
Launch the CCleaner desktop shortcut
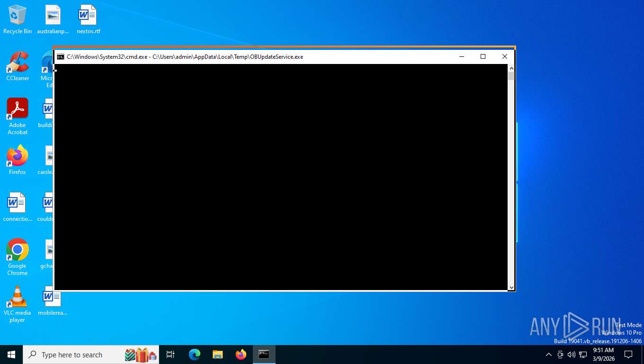coord(18,67)
